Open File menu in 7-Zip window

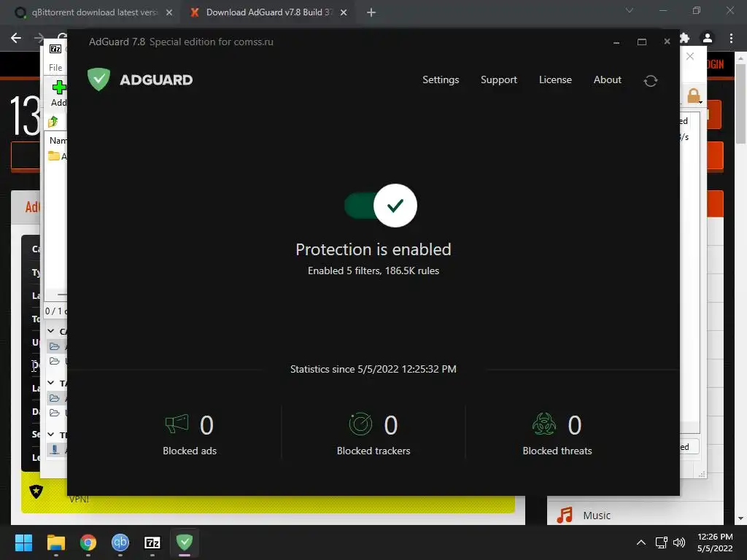click(x=55, y=68)
